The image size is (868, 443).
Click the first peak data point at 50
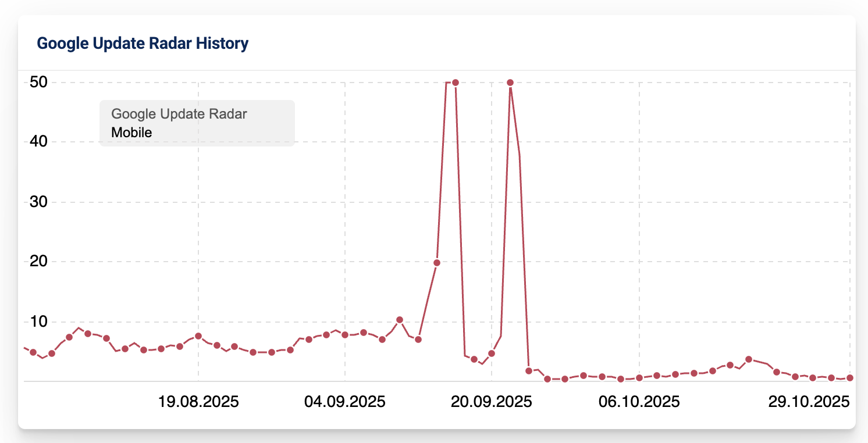(456, 83)
